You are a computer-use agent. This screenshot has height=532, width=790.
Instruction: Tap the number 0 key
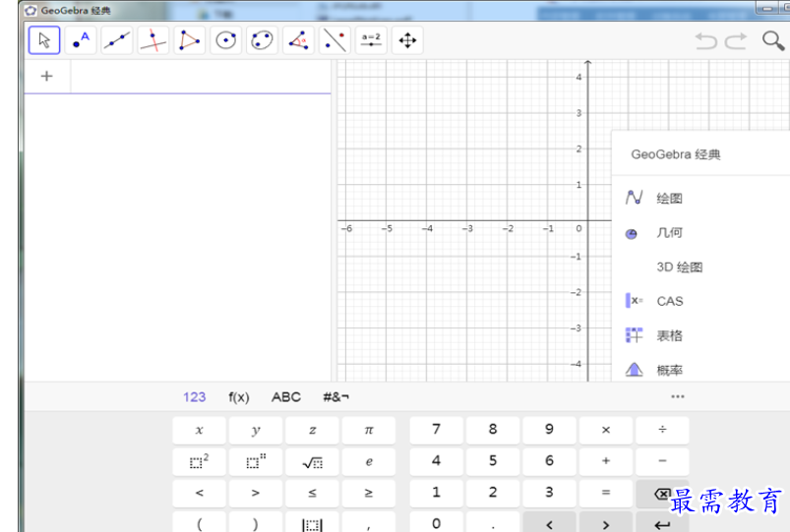click(436, 522)
